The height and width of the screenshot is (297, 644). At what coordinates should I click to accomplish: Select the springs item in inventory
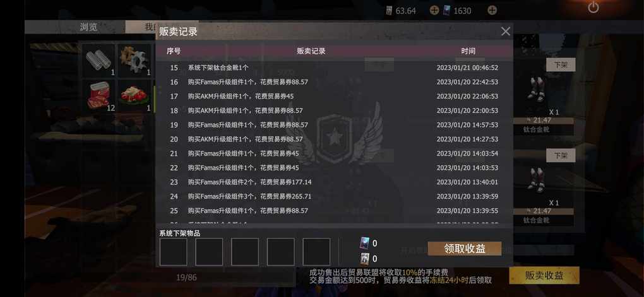pos(98,61)
